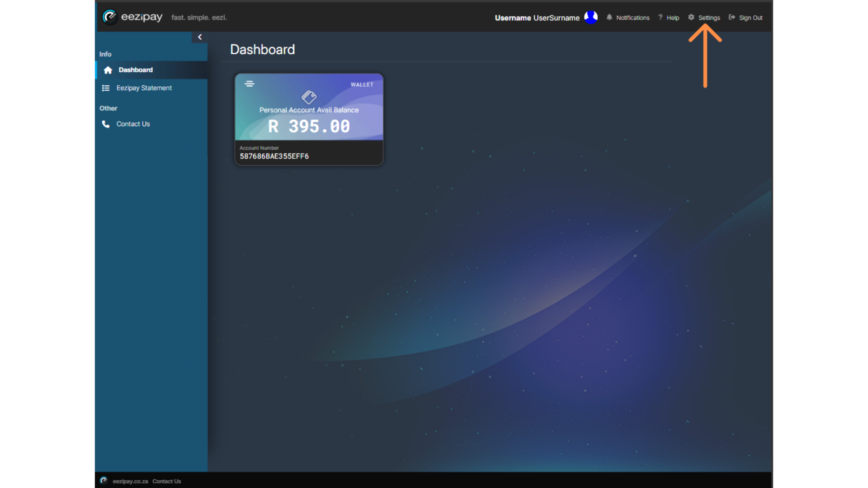Click the Dashboard page heading
The width and height of the screenshot is (868, 488).
262,49
